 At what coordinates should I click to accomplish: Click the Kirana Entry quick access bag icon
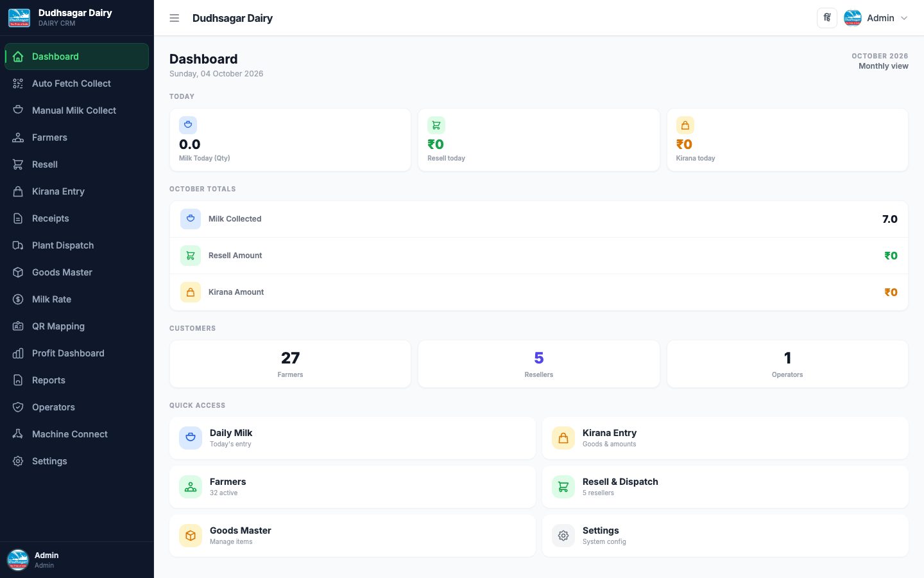[x=563, y=438]
